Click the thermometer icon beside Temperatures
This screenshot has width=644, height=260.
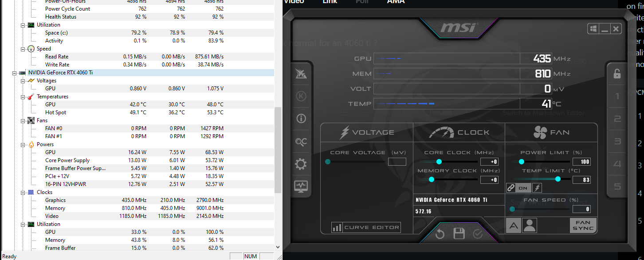31,97
